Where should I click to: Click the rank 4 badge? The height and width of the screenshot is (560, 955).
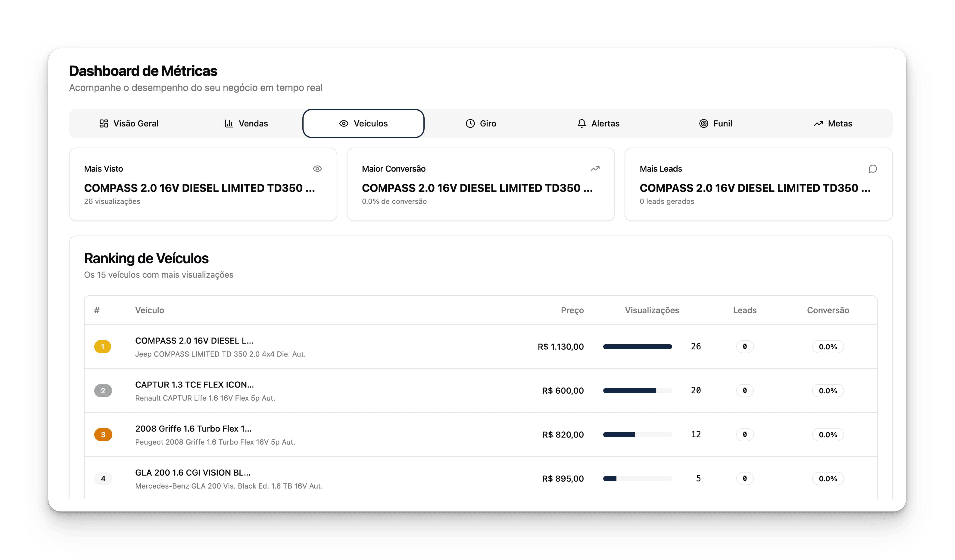(x=103, y=479)
